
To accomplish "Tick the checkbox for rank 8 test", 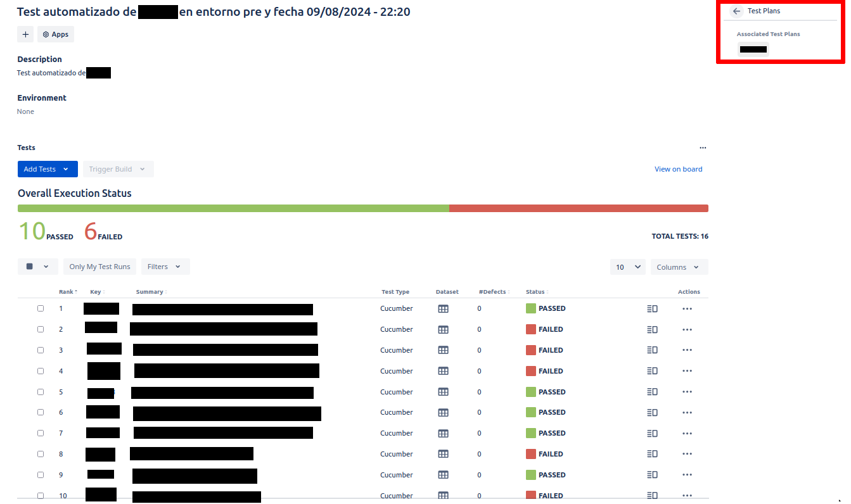I will 41,454.
